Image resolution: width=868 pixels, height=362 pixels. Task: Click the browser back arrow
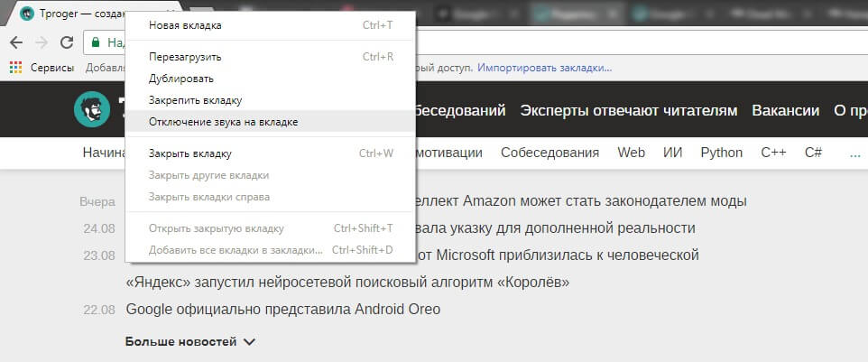click(16, 42)
